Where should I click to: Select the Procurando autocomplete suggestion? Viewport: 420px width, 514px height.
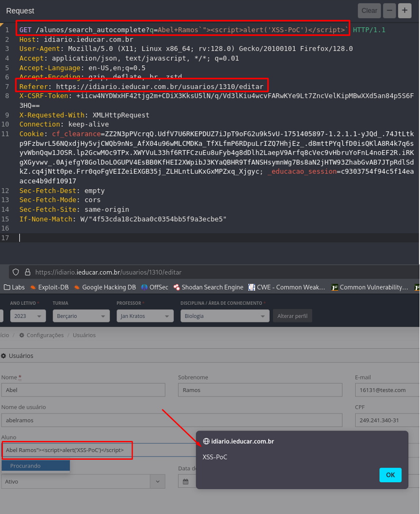(x=36, y=466)
